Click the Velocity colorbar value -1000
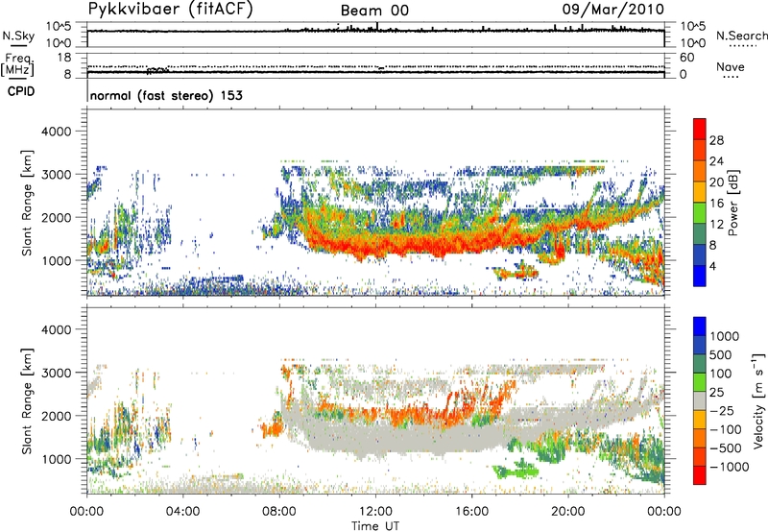This screenshot has height=532, width=768. click(730, 467)
